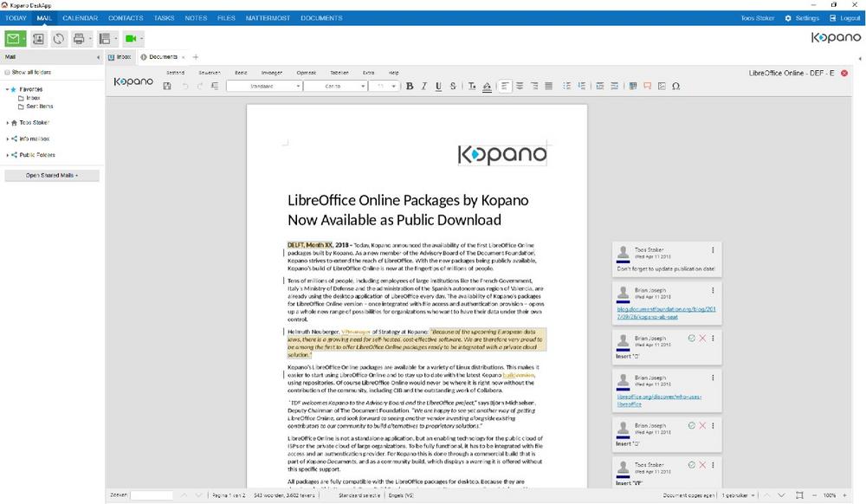Open the address book icon in toolbar
The width and height of the screenshot is (866, 504).
point(37,38)
